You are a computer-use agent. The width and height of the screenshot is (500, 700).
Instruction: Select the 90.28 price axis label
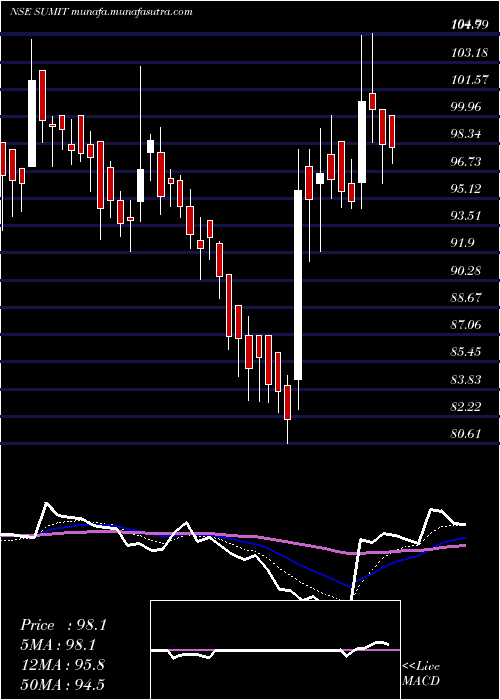click(x=467, y=270)
